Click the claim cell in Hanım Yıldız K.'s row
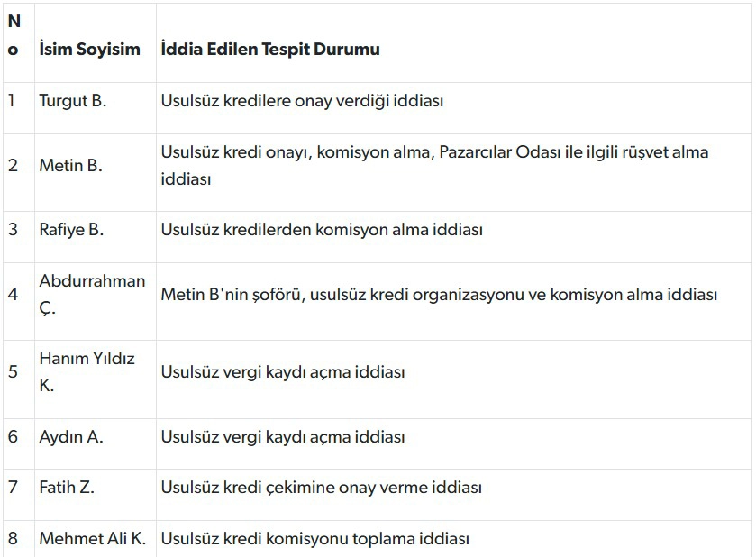Viewport: 756px width, 557px height. point(283,372)
